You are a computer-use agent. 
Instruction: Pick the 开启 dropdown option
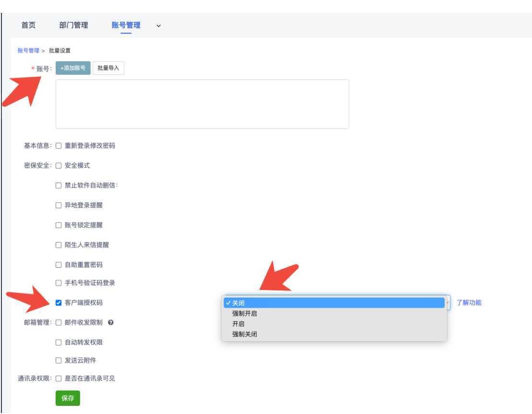(x=334, y=324)
